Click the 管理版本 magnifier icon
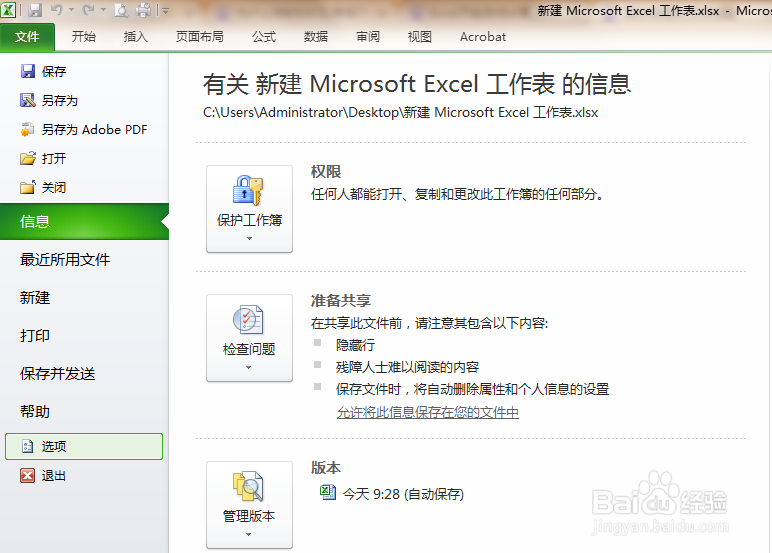Screen dimensions: 772x553 [249, 487]
